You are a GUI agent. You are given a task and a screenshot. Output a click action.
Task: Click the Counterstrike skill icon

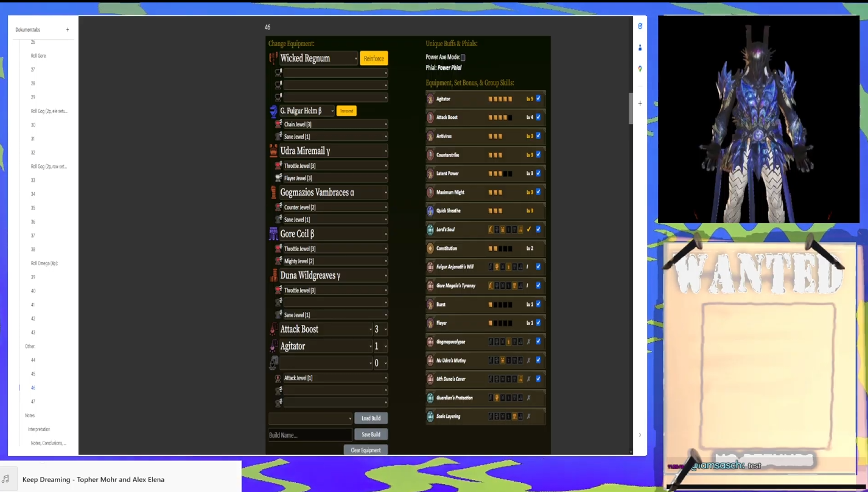pyautogui.click(x=430, y=155)
